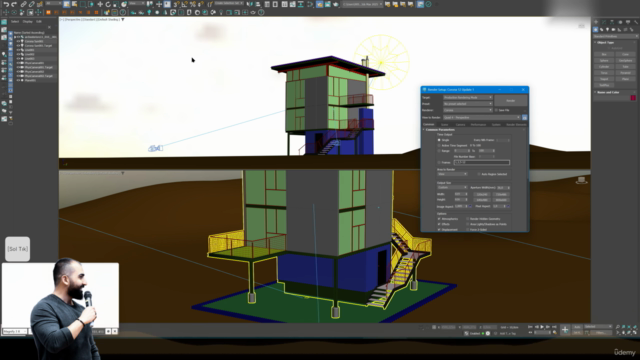
Task: Select the Cameras category icon
Action: (613, 29)
